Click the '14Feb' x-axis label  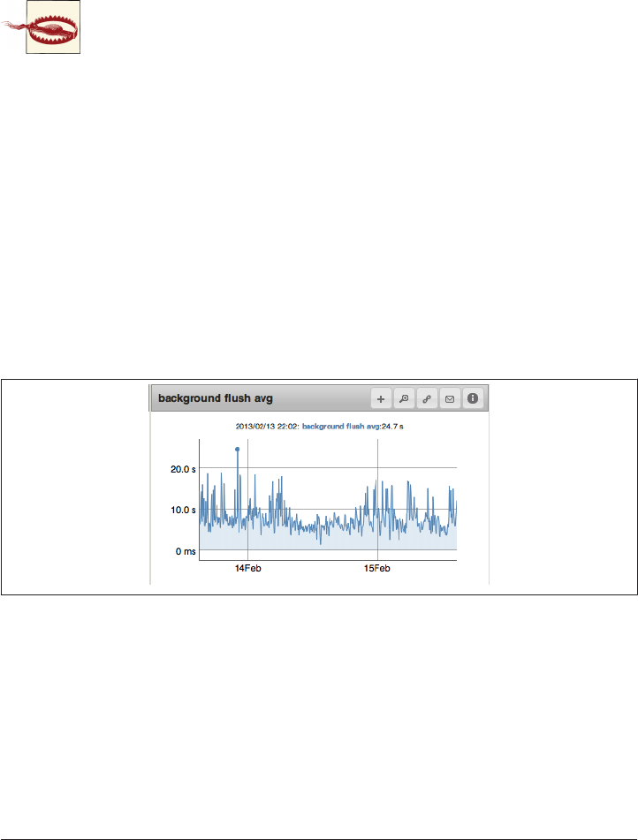pyautogui.click(x=247, y=569)
